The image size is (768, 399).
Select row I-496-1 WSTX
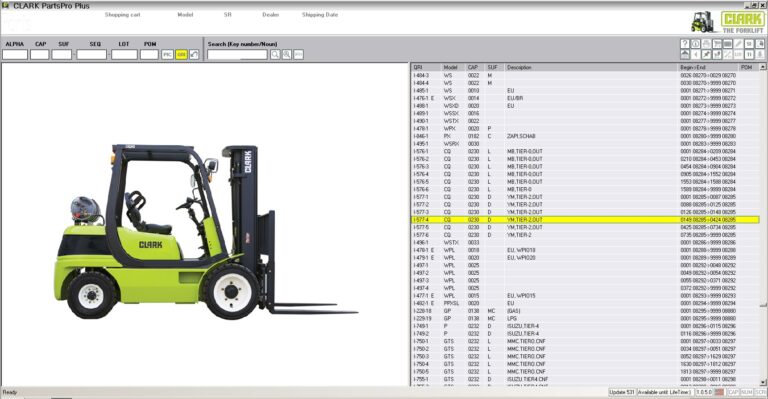[585, 242]
